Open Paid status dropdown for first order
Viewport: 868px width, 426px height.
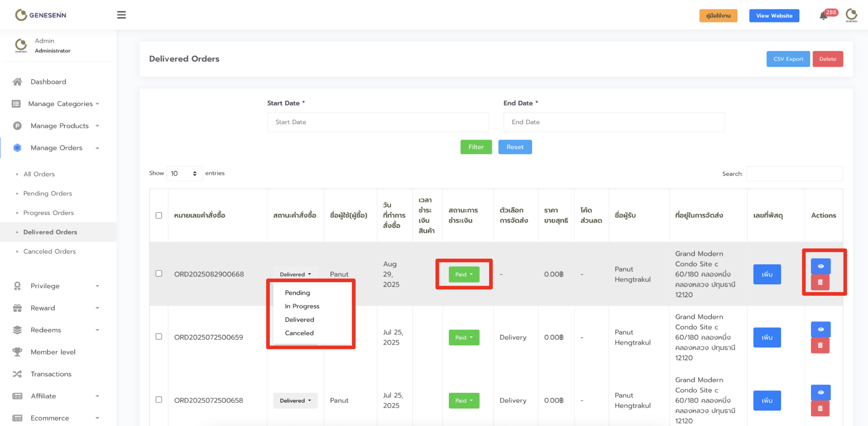[x=464, y=274]
